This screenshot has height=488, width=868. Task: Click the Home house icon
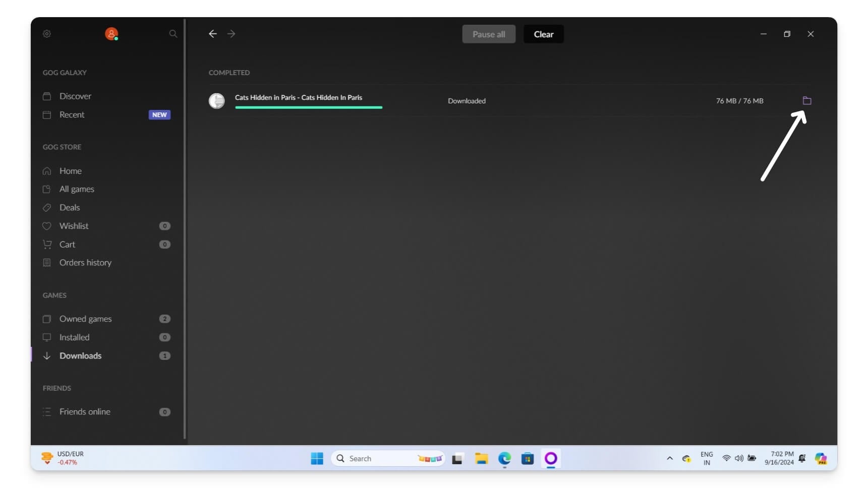47,171
